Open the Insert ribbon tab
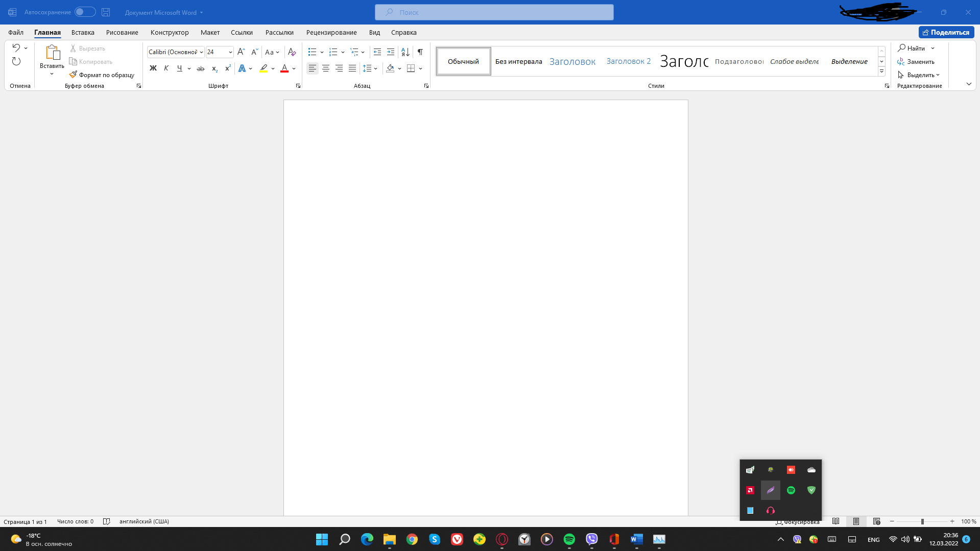 coord(83,32)
